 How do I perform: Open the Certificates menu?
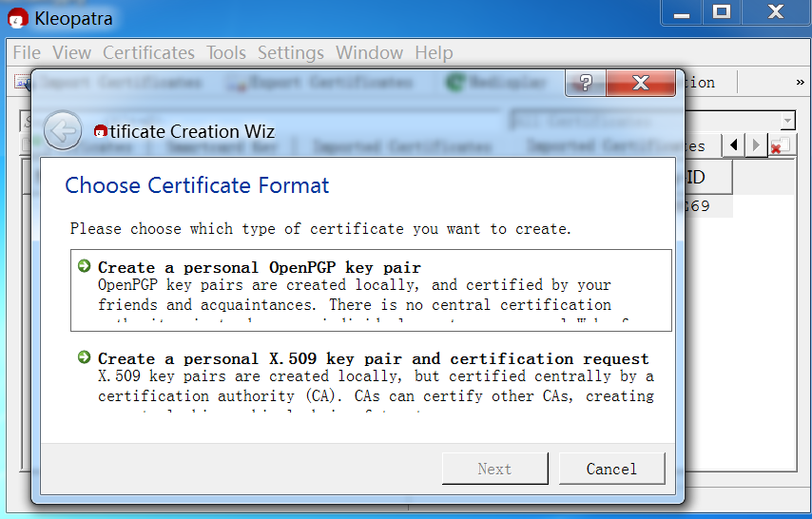pos(148,53)
